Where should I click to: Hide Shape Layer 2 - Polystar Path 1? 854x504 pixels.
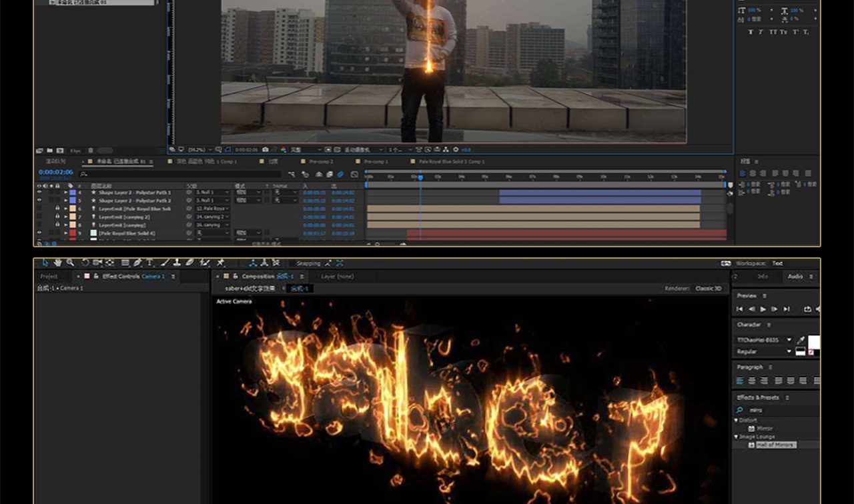39,193
